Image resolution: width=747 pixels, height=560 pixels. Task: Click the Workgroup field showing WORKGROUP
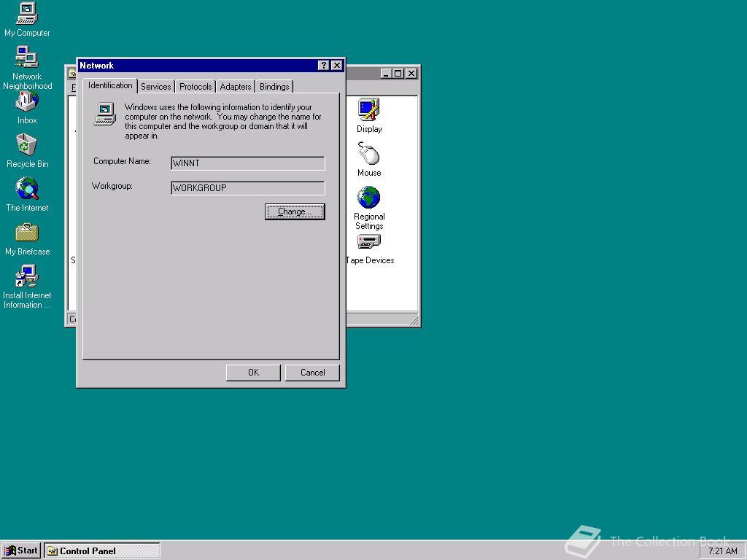pos(248,188)
